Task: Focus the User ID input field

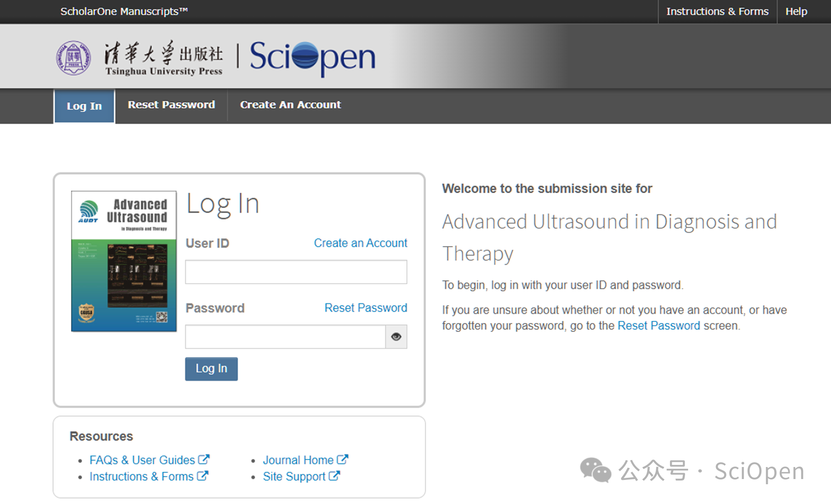Action: 296,272
